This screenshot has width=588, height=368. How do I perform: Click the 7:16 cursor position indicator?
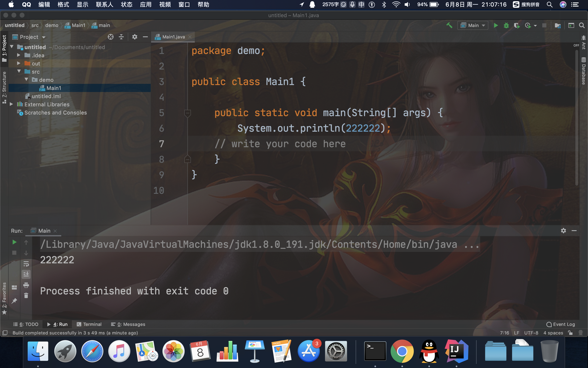pos(504,333)
